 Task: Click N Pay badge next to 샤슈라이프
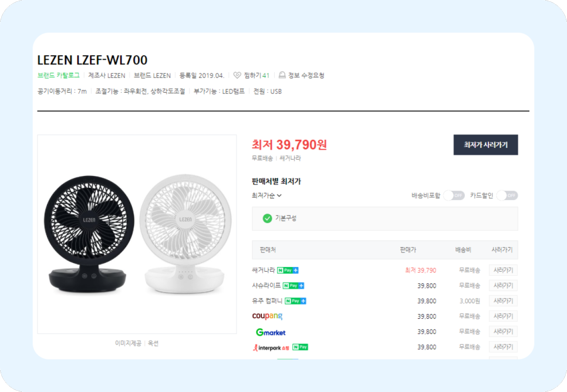(x=293, y=286)
